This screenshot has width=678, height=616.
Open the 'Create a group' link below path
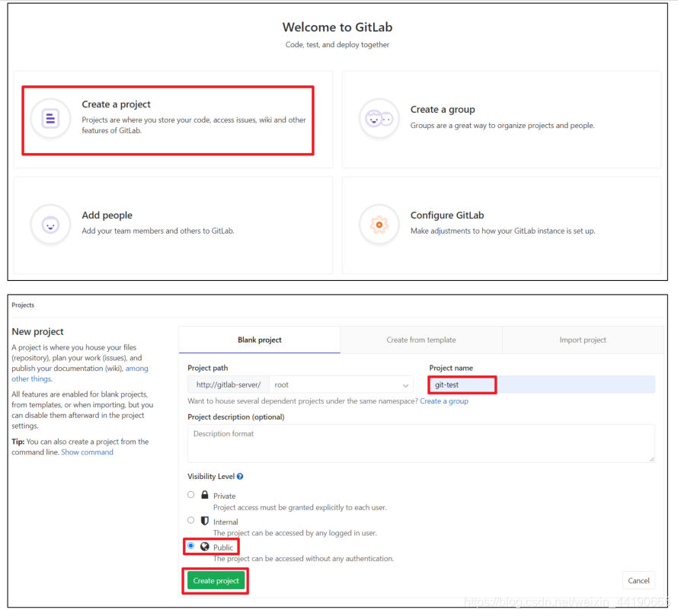pos(444,401)
